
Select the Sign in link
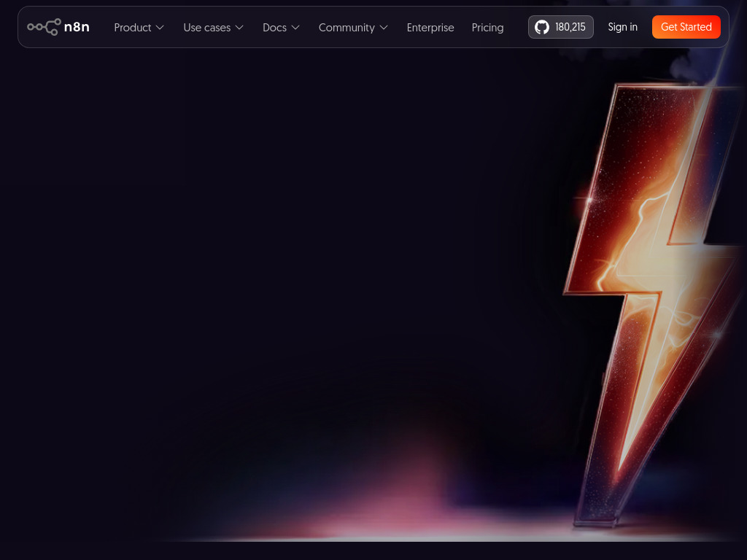(622, 27)
